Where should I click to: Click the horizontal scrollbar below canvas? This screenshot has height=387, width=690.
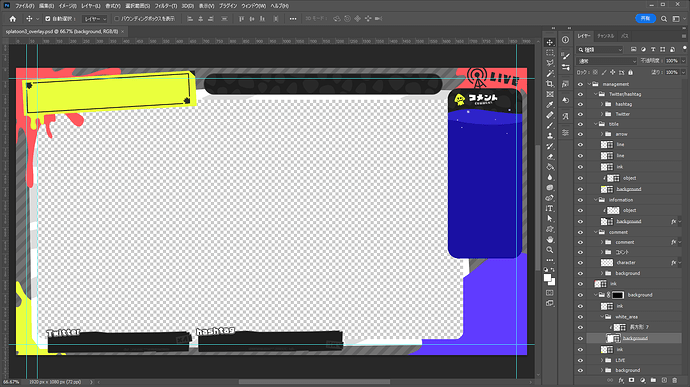tap(314, 382)
